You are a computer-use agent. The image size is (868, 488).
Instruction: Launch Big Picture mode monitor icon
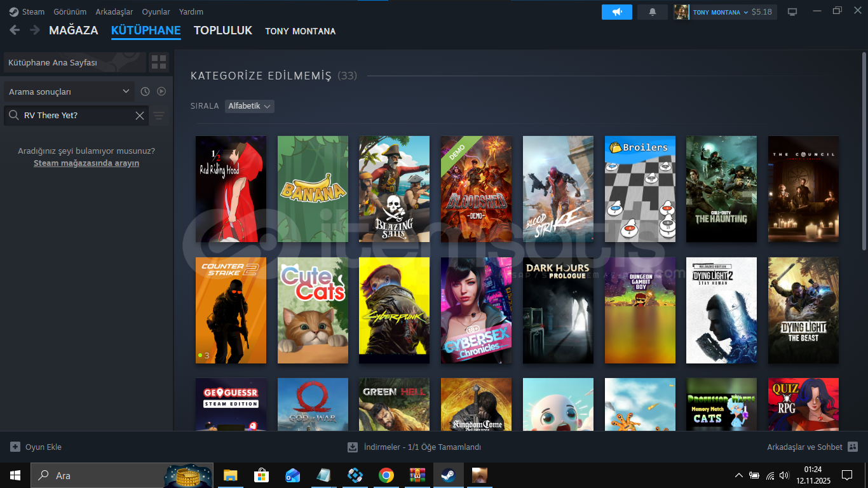792,12
